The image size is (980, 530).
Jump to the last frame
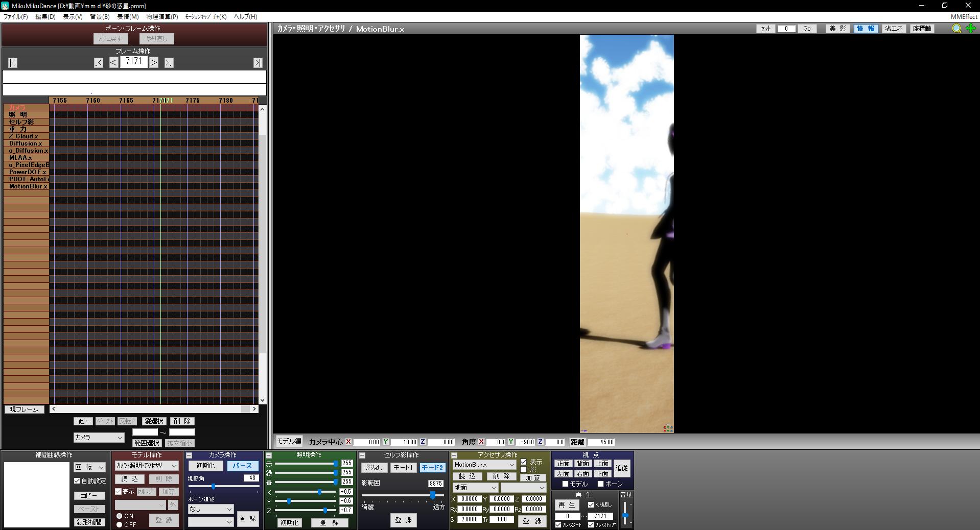pos(258,63)
